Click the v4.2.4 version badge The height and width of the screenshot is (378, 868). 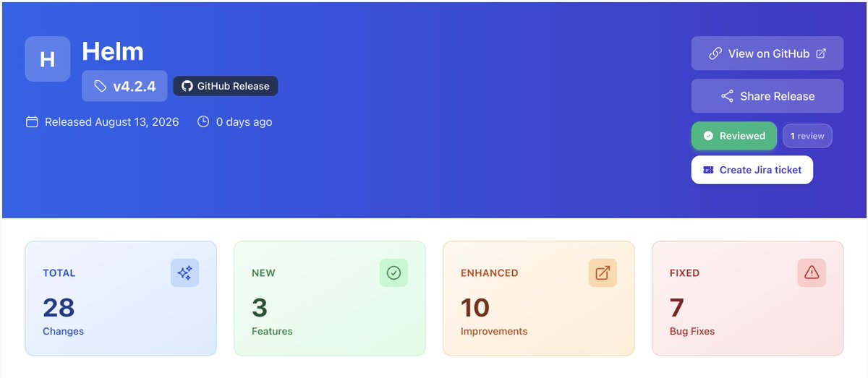tap(124, 86)
